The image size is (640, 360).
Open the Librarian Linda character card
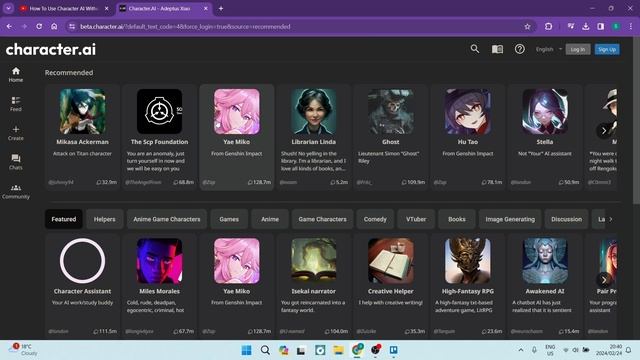tap(313, 137)
